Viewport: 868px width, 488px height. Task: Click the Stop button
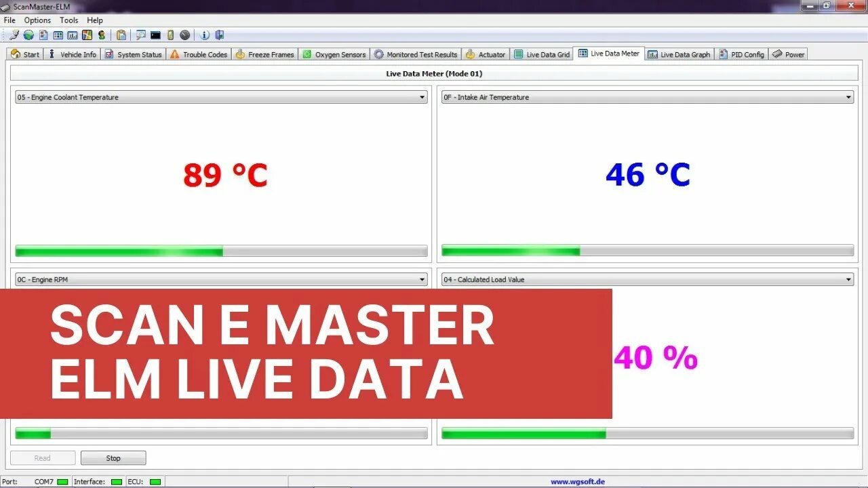[113, 458]
